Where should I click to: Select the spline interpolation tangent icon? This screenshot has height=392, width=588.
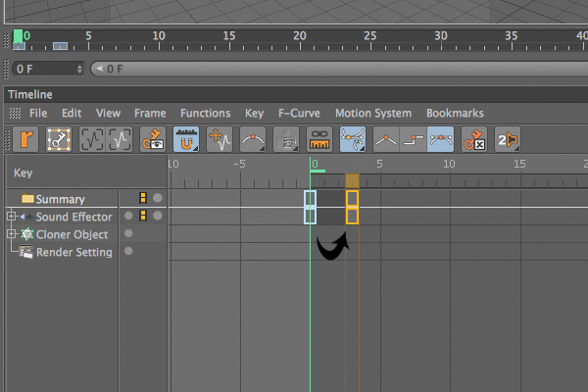pyautogui.click(x=441, y=139)
